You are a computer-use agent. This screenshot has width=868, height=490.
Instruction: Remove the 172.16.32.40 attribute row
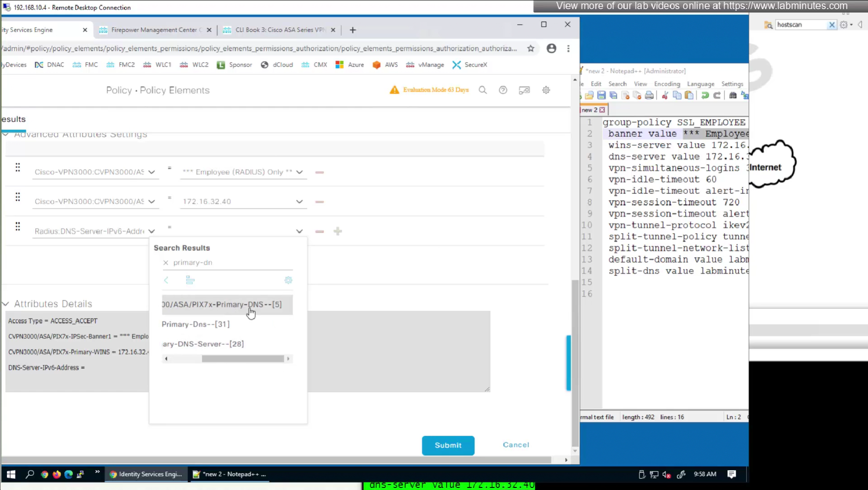319,202
